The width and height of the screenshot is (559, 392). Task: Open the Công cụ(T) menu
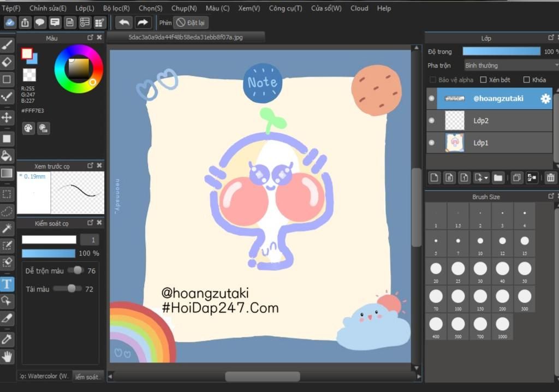286,8
